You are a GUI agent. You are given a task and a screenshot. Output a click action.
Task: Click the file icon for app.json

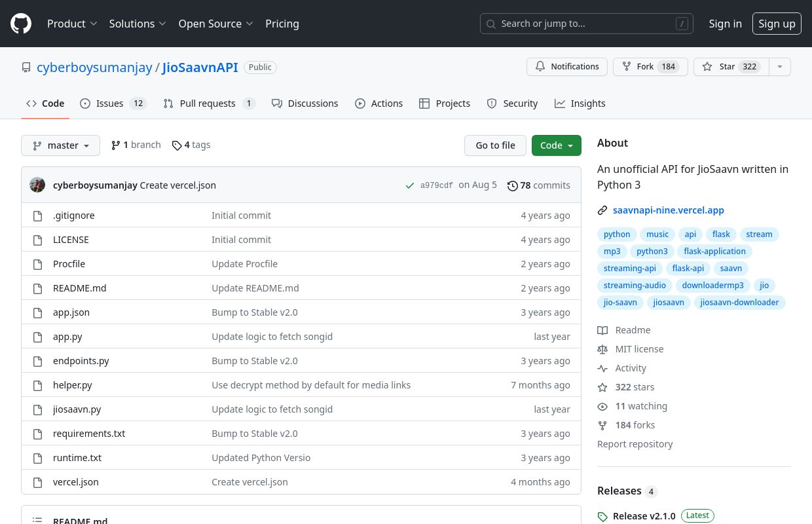[38, 312]
